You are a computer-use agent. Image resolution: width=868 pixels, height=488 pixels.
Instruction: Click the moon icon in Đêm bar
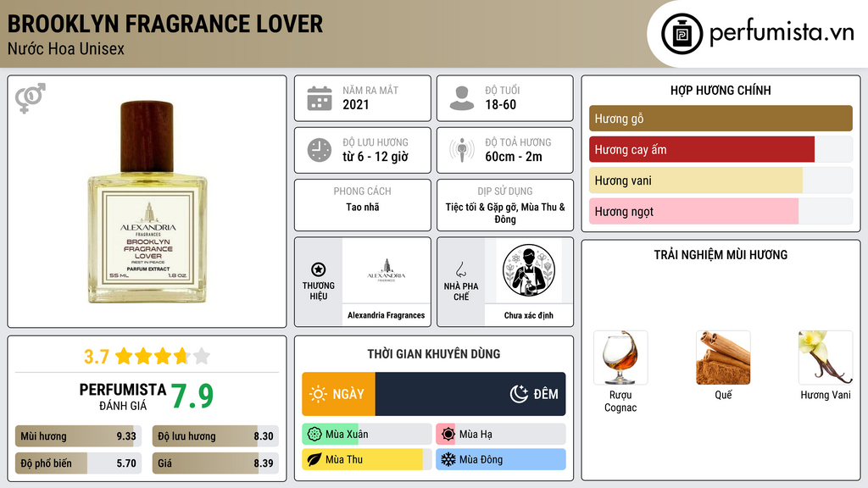(519, 394)
